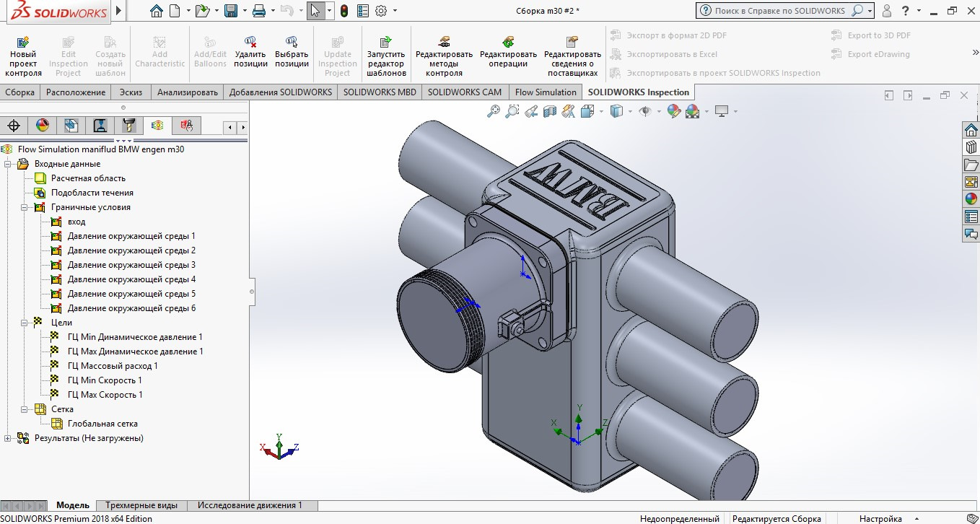Collapse Цели tree node
The height and width of the screenshot is (524, 980).
click(25, 323)
